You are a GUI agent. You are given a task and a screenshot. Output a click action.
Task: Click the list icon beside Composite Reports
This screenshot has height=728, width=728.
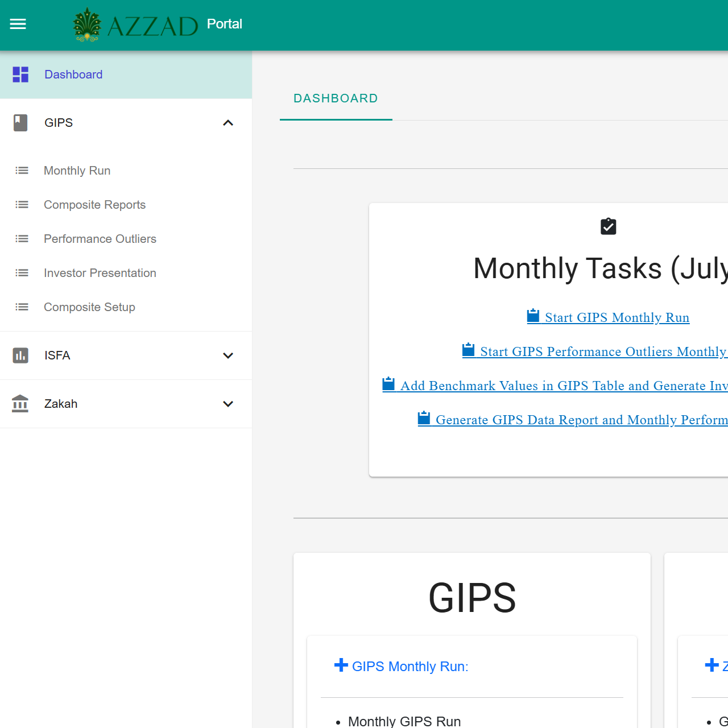pyautogui.click(x=22, y=205)
